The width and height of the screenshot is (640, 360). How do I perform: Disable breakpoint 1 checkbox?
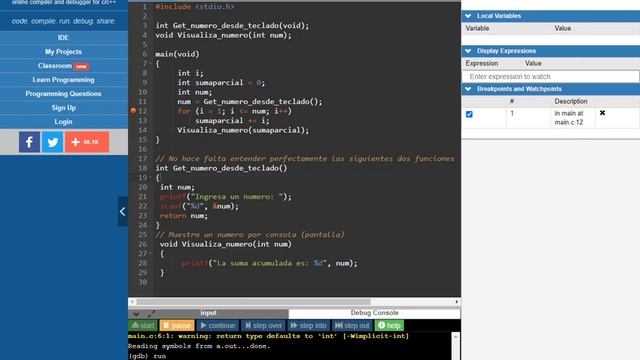[x=469, y=114]
